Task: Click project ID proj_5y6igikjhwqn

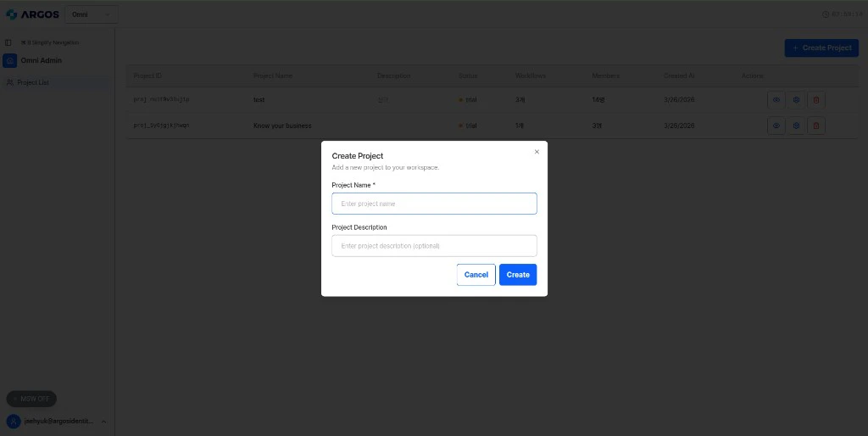Action: [162, 126]
